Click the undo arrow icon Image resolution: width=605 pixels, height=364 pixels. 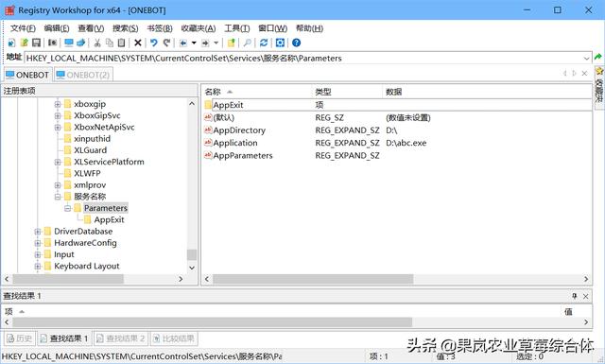point(154,43)
